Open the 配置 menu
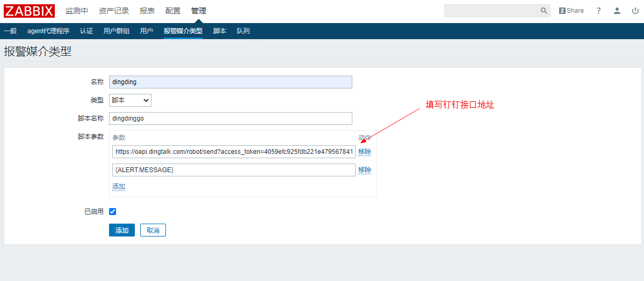This screenshot has width=644, height=281. (173, 11)
